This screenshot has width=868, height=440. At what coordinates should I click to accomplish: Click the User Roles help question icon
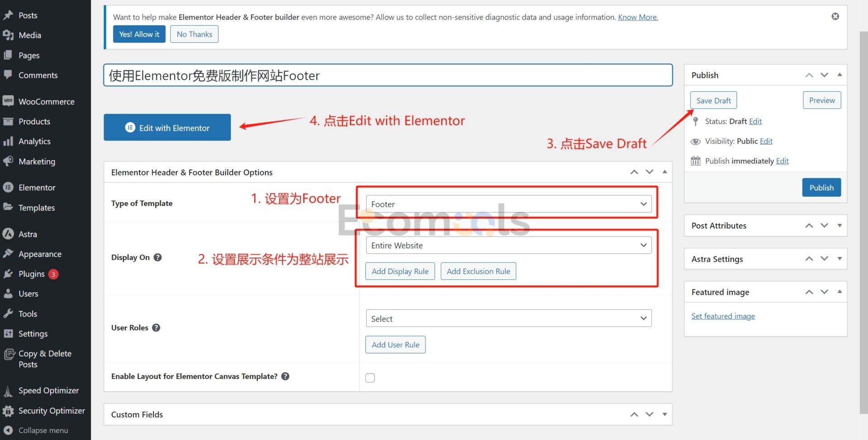click(156, 327)
